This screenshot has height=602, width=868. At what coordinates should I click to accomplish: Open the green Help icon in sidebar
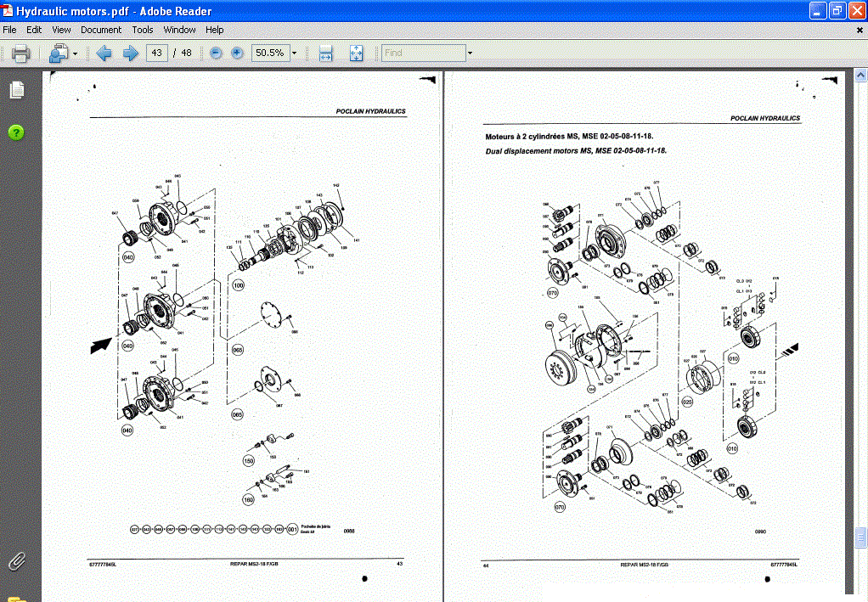pos(17,132)
